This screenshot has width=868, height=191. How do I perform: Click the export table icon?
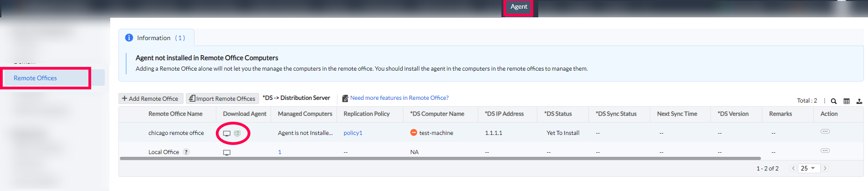pyautogui.click(x=859, y=101)
